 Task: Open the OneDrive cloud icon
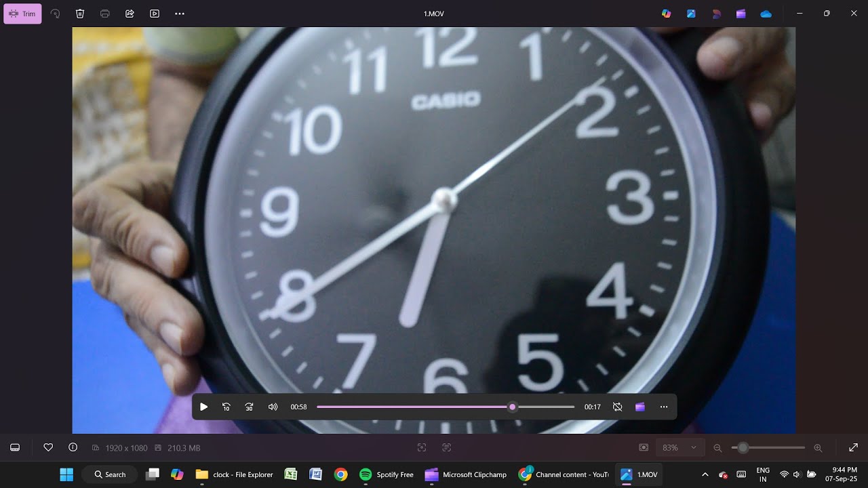click(766, 14)
